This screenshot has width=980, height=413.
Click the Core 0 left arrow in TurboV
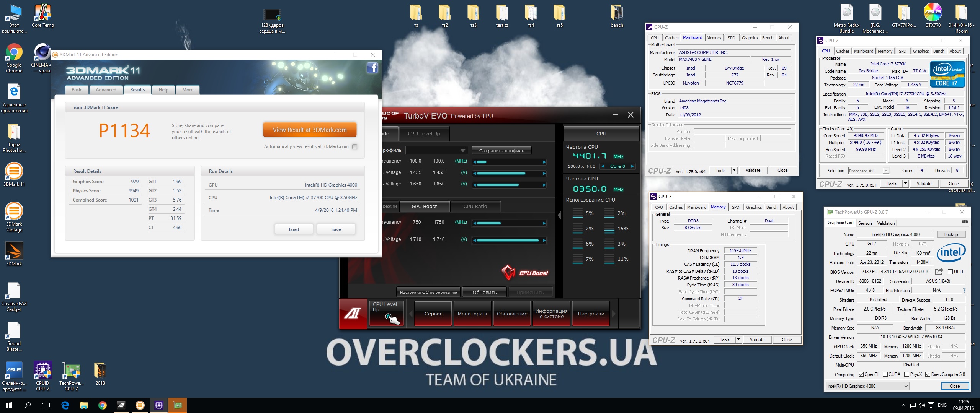(x=603, y=166)
